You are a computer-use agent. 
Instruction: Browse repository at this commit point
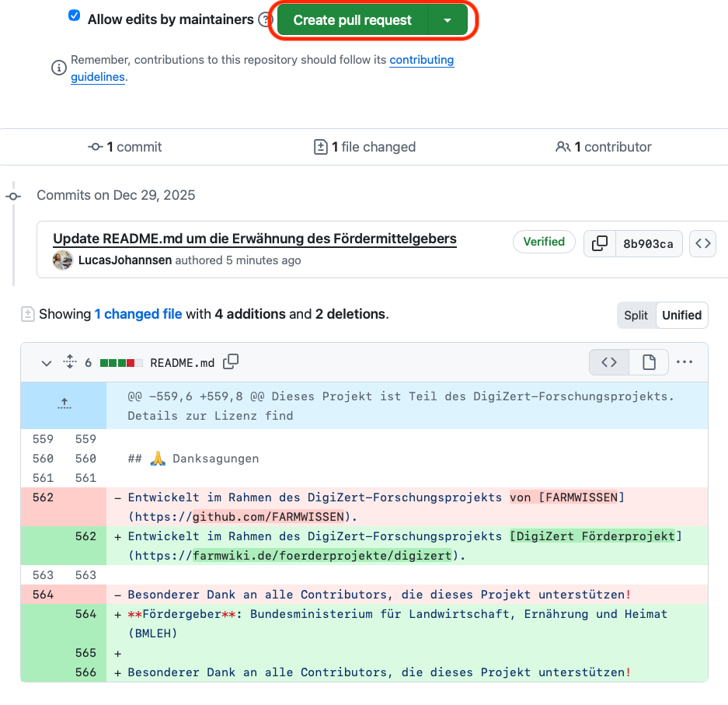click(x=702, y=243)
